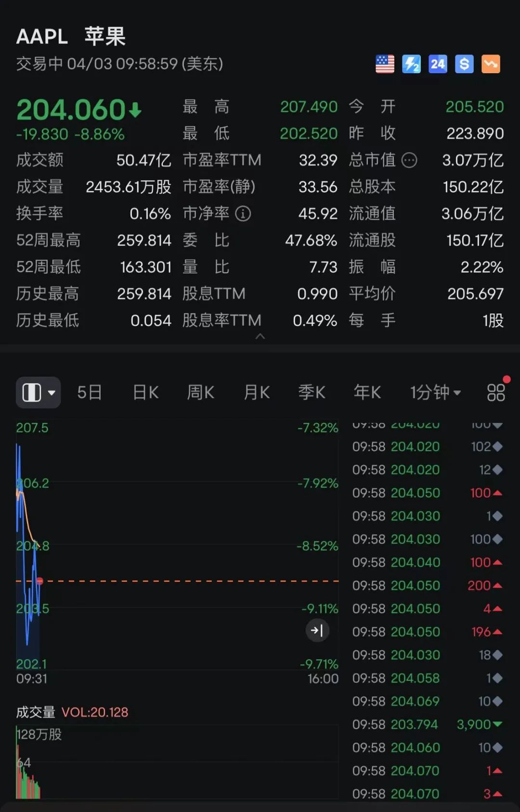Screen dimensions: 520x812
Task: Select the 204.020 trade with 102 shares
Action: 428,447
